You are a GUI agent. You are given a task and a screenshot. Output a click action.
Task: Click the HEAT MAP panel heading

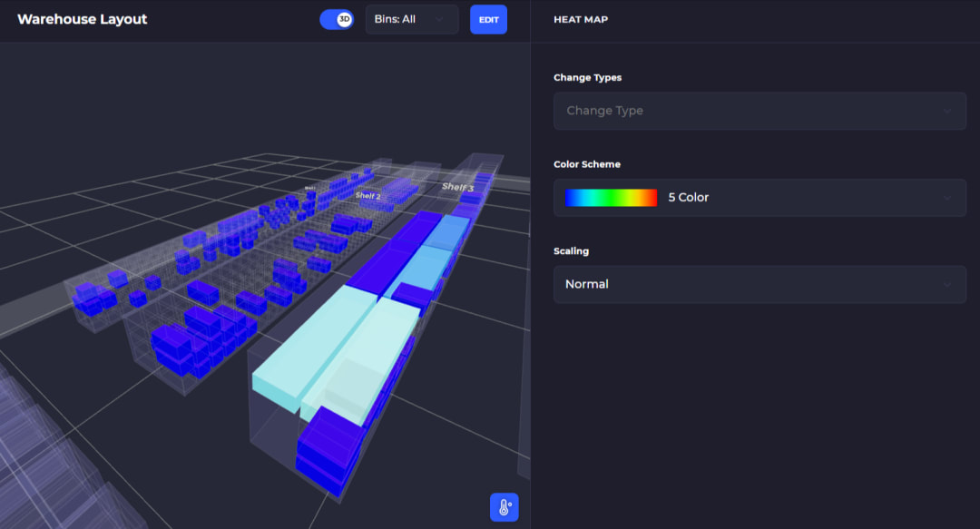581,19
